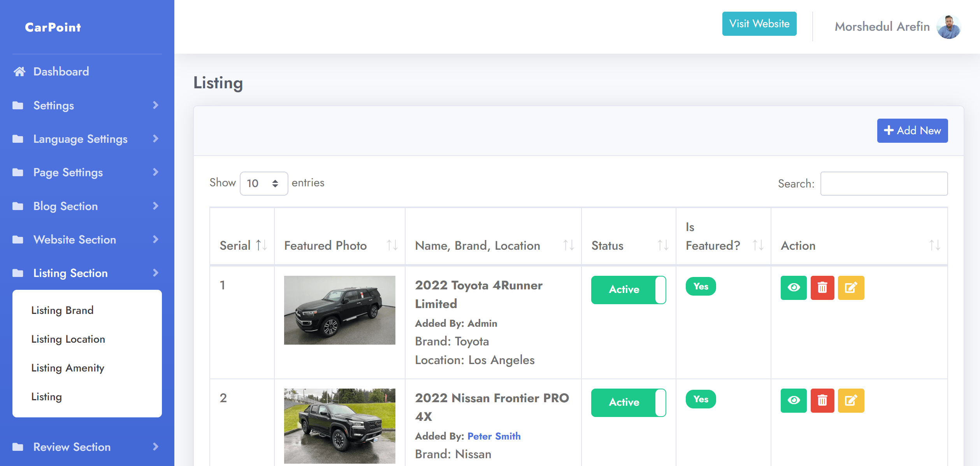This screenshot has width=980, height=466.
Task: Click the Yes featured badge for Toyota 4Runner
Action: tap(701, 286)
